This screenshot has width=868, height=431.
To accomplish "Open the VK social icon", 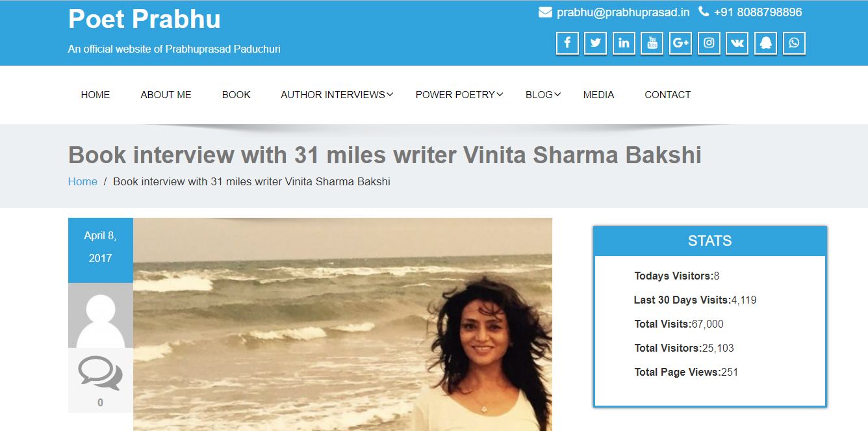I will pyautogui.click(x=737, y=44).
